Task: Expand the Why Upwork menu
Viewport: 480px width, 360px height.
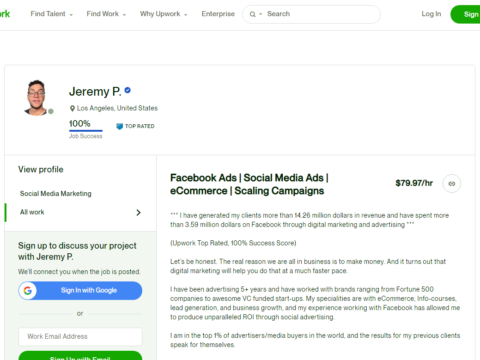Action: (163, 14)
